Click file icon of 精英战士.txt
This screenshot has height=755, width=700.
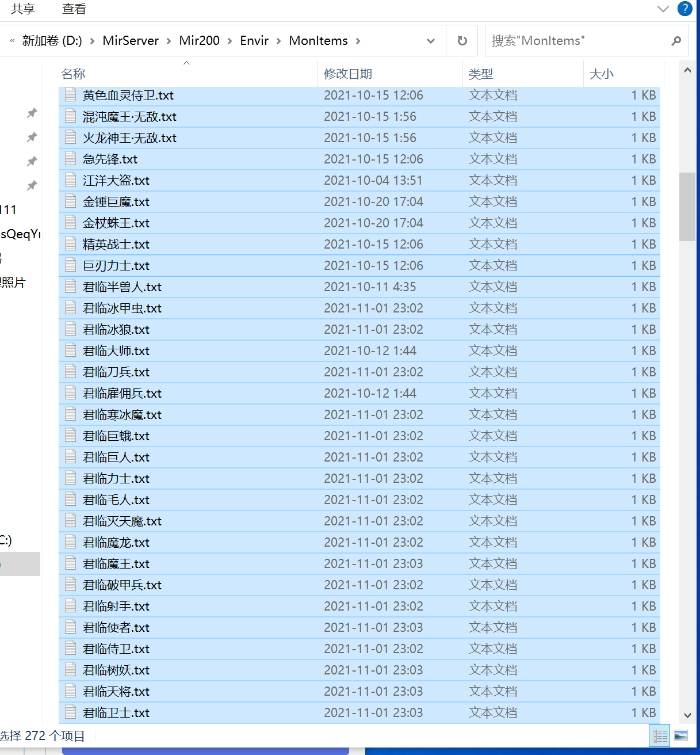click(x=70, y=243)
